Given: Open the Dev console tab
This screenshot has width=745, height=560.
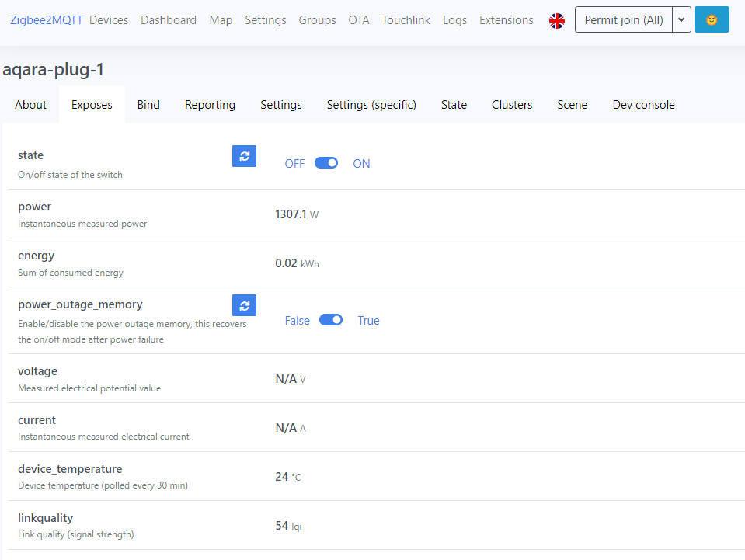Looking at the screenshot, I should point(643,105).
